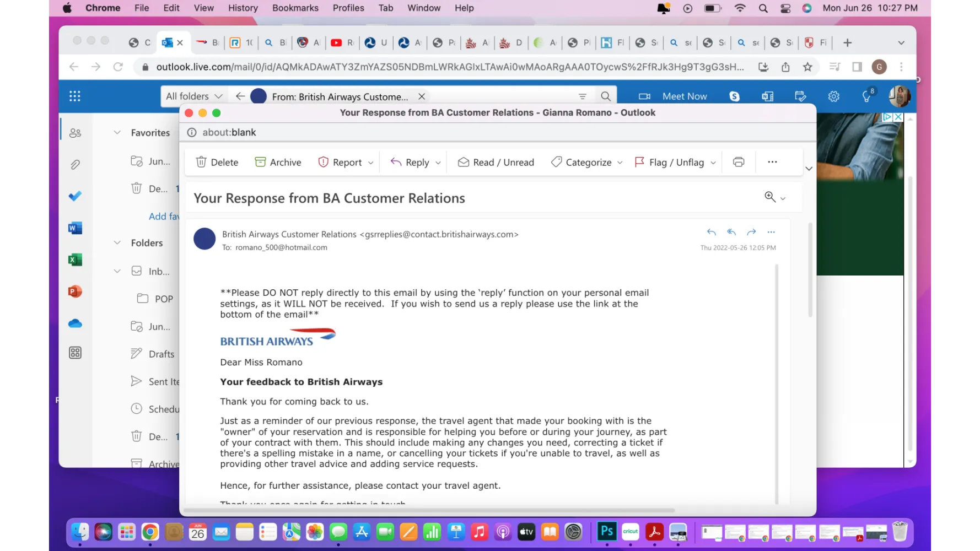Print the email using printer icon
Viewport: 980px width, 551px height.
pyautogui.click(x=739, y=162)
